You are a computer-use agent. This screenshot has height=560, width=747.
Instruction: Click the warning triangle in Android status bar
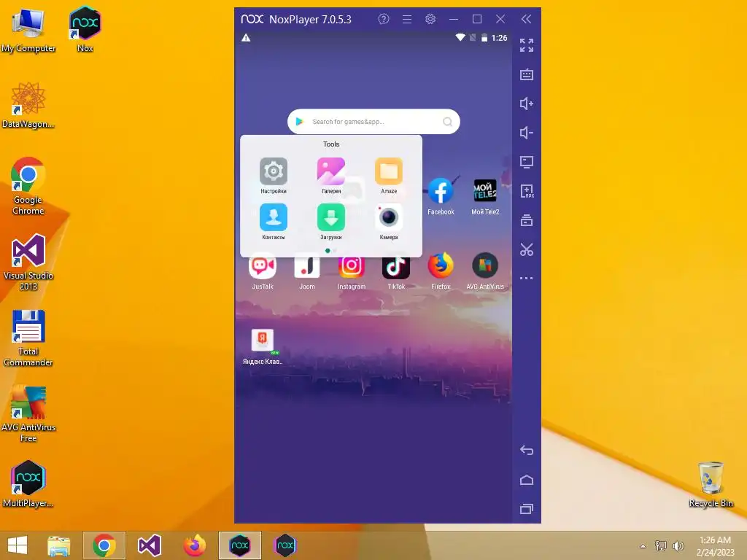coord(246,38)
